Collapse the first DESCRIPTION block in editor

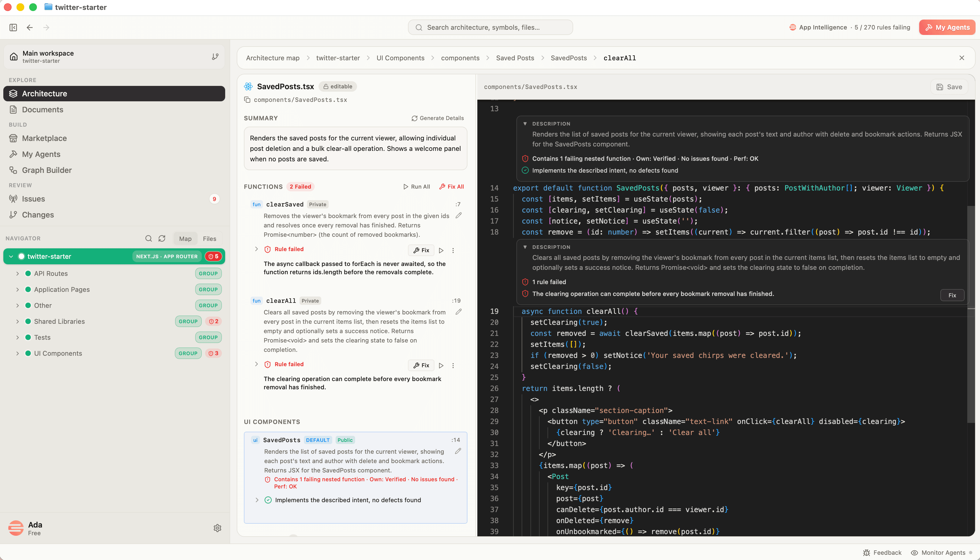tap(525, 124)
